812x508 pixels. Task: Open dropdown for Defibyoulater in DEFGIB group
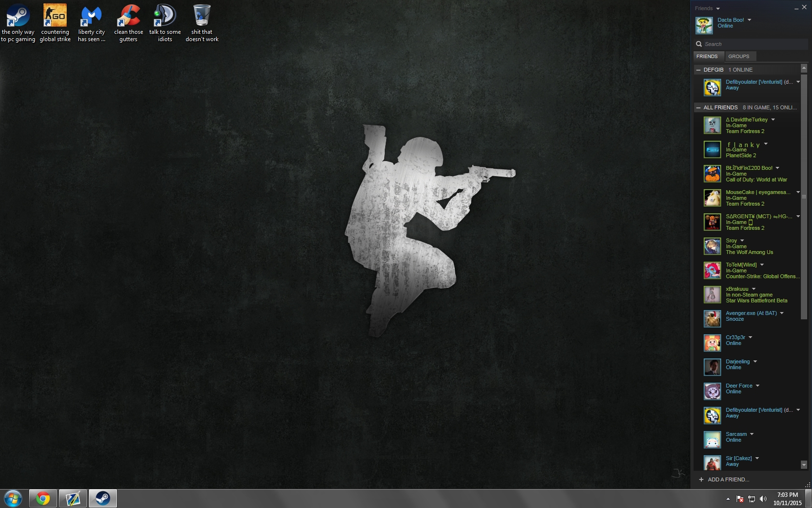[798, 82]
